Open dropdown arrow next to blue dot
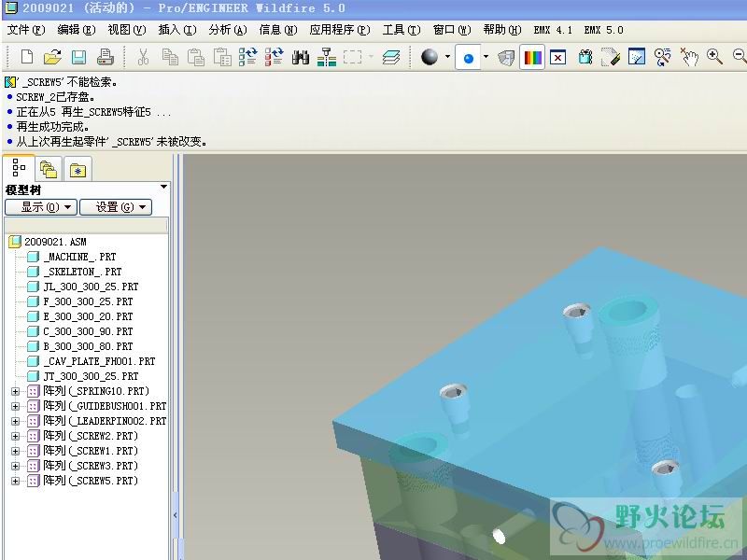The width and height of the screenshot is (747, 560). [486, 57]
